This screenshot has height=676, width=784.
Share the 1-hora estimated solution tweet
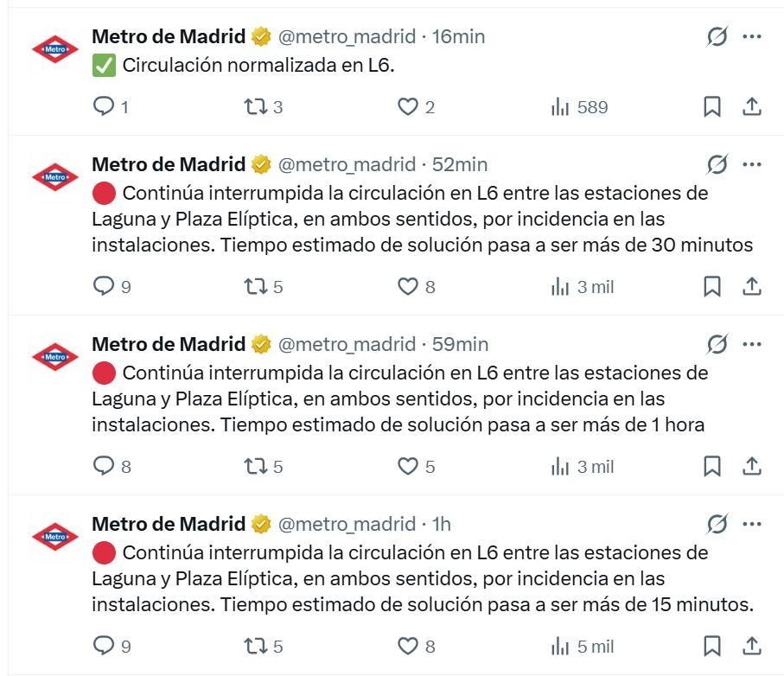(x=751, y=466)
